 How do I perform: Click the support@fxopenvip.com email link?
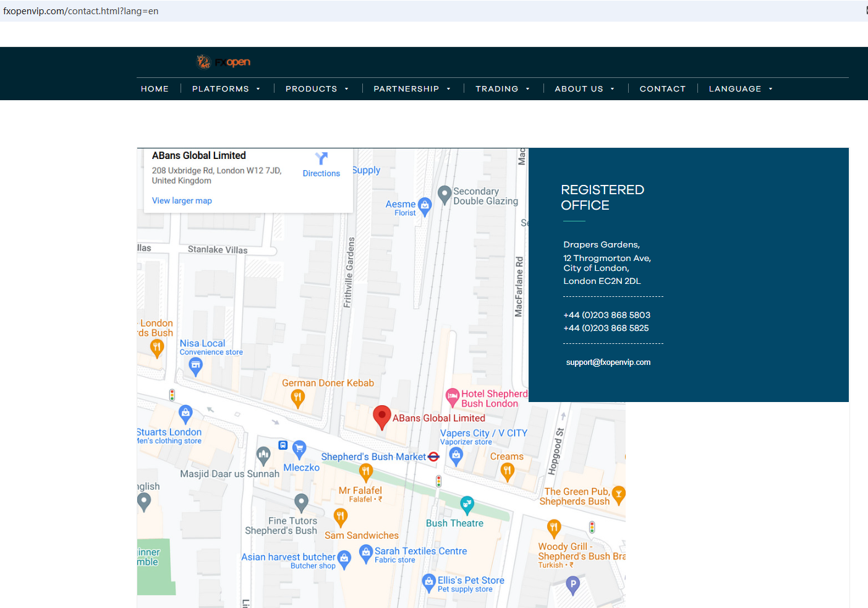click(x=608, y=362)
